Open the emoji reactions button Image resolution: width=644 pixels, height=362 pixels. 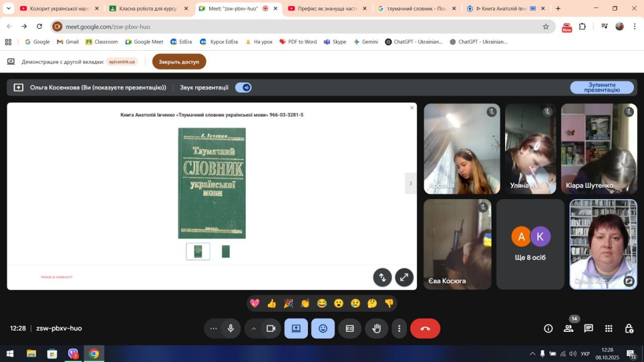pos(323,328)
